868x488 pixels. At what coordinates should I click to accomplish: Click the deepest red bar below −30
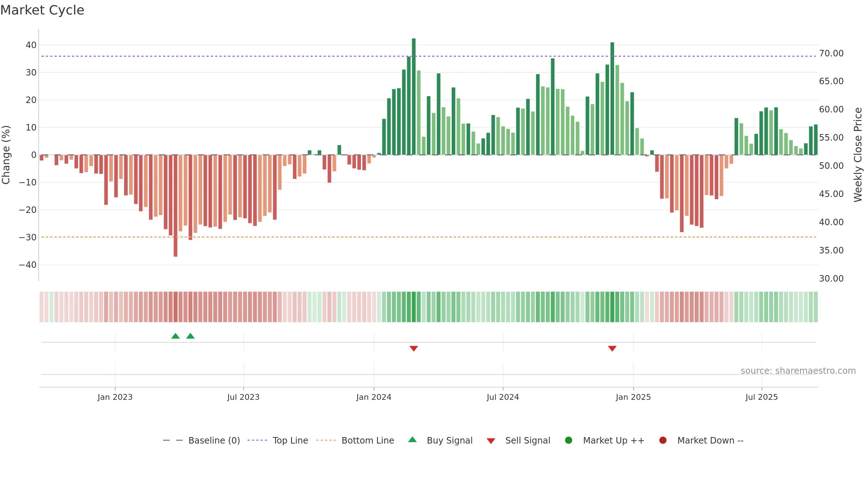pyautogui.click(x=175, y=206)
